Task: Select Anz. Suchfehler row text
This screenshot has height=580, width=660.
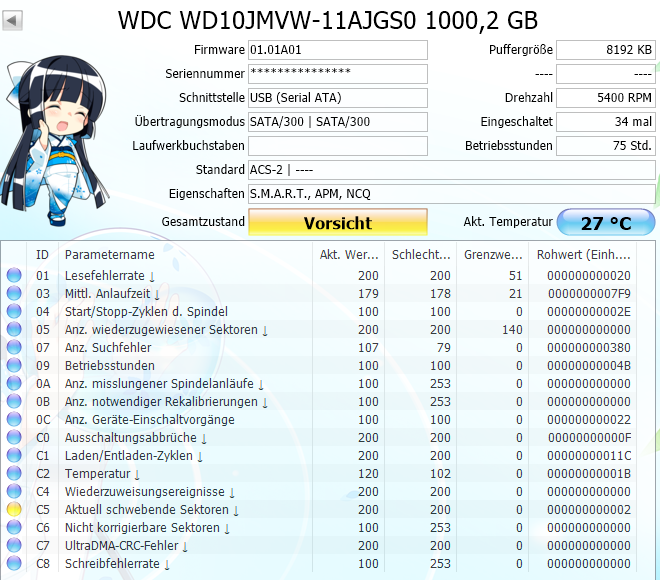Action: pyautogui.click(x=108, y=348)
